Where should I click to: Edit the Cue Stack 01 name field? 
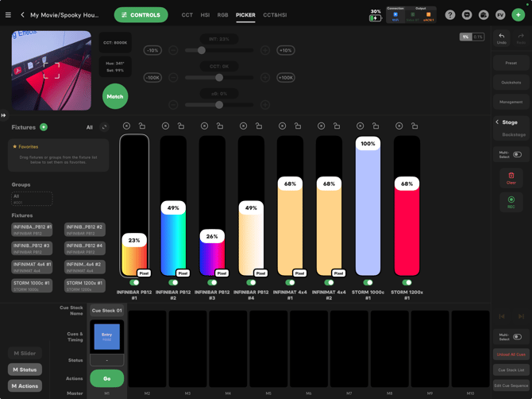[107, 310]
